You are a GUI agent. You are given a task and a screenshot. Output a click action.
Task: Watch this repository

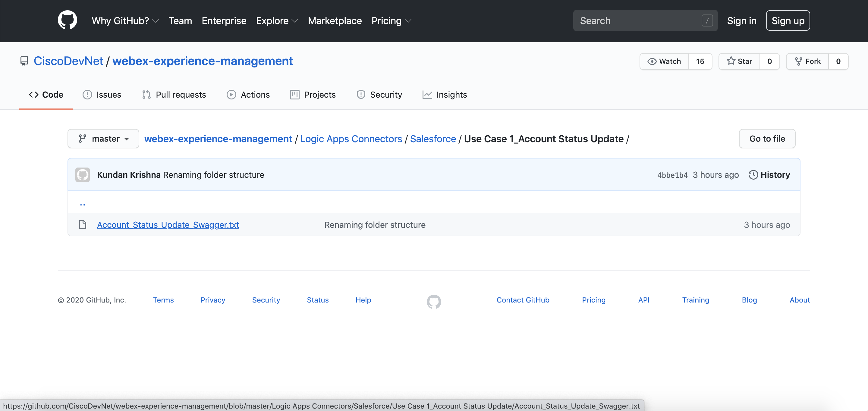click(664, 61)
